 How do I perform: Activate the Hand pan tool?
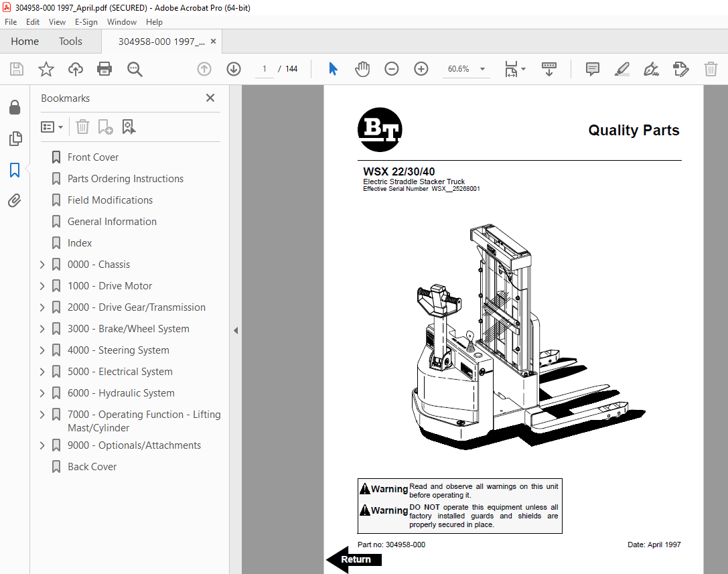click(362, 69)
